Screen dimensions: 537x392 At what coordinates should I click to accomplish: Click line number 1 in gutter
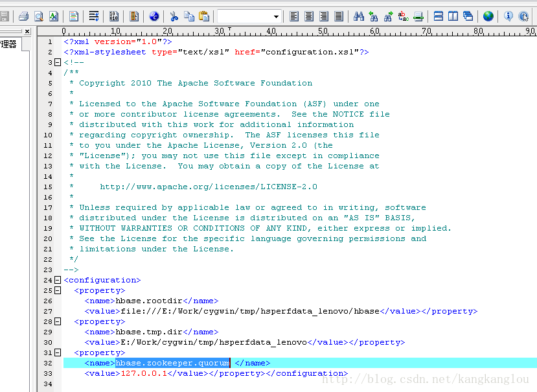point(50,42)
